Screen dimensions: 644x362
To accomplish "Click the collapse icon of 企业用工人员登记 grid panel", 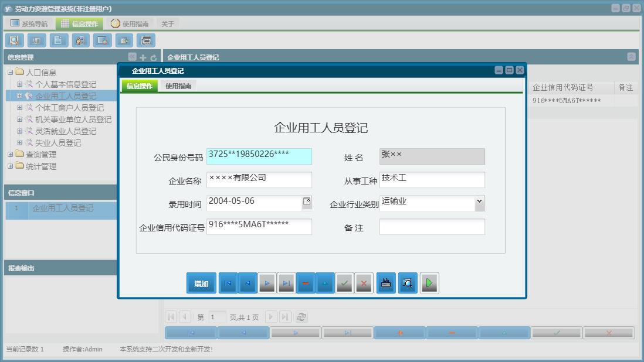I will pyautogui.click(x=632, y=57).
